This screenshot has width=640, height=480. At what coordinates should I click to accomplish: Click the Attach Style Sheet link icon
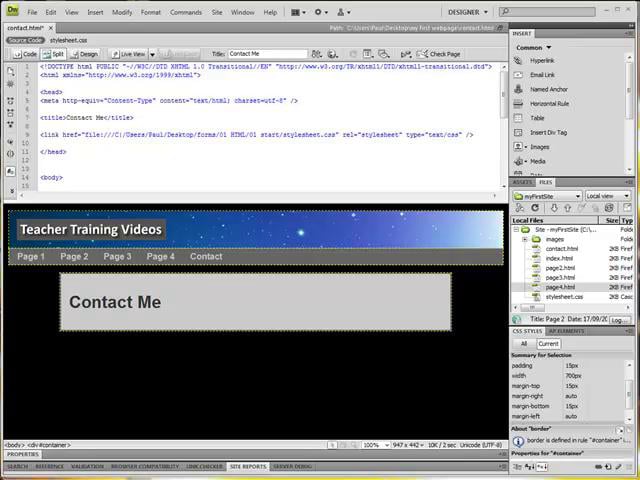[x=599, y=467]
